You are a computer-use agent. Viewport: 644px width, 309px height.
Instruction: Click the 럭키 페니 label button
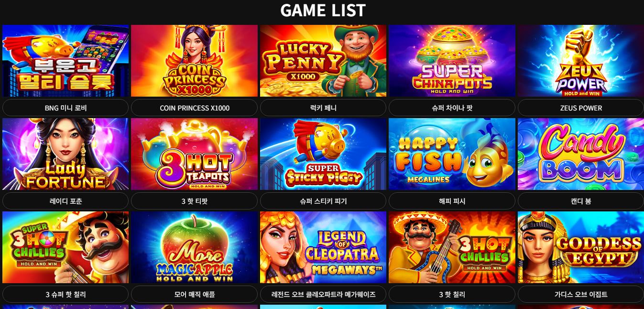tap(323, 108)
